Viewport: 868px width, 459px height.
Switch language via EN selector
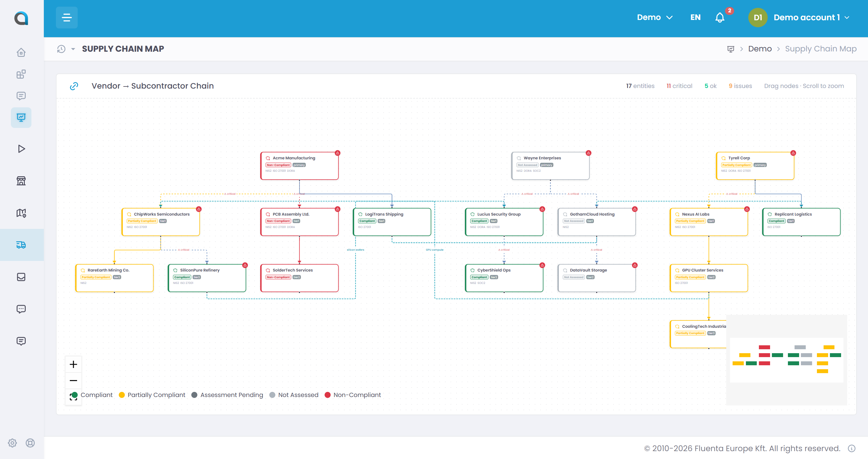tap(695, 18)
